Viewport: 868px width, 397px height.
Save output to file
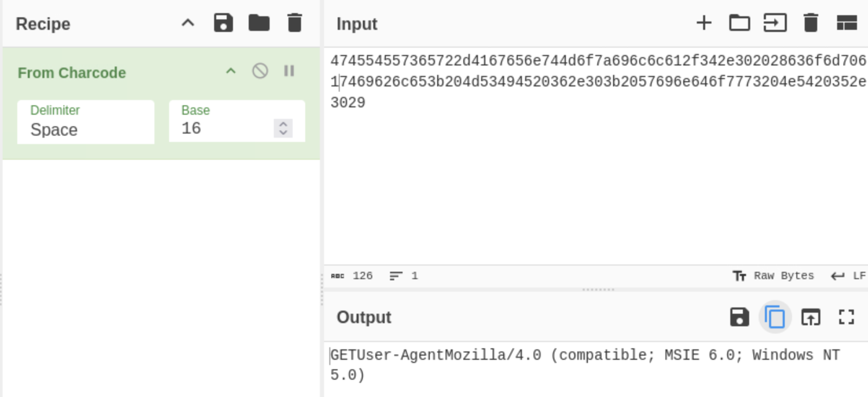click(x=739, y=317)
